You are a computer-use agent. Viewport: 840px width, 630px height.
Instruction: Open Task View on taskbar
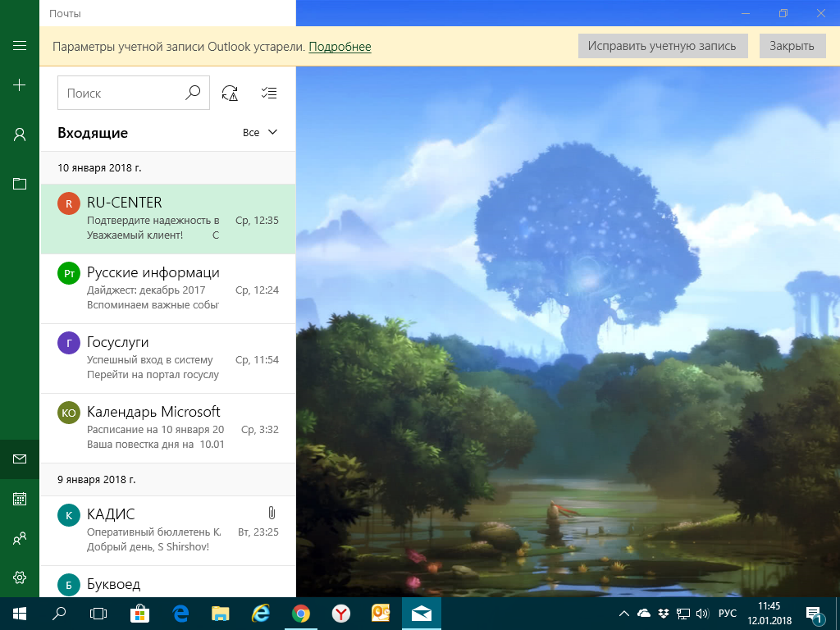[98, 614]
